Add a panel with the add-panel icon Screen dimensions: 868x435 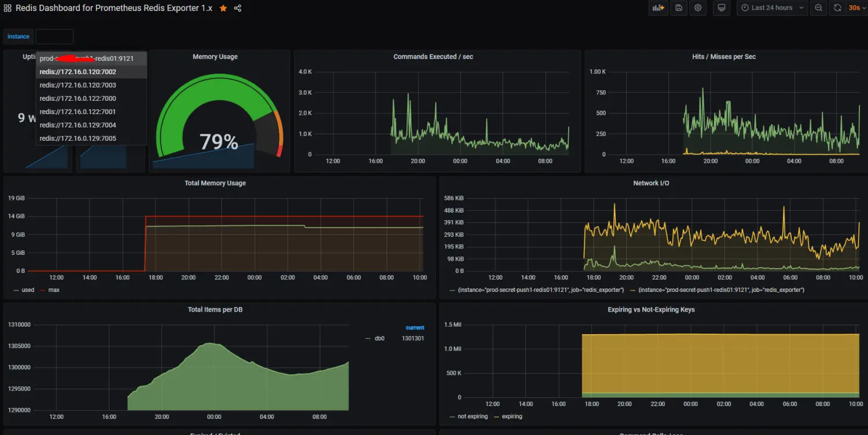pos(658,8)
